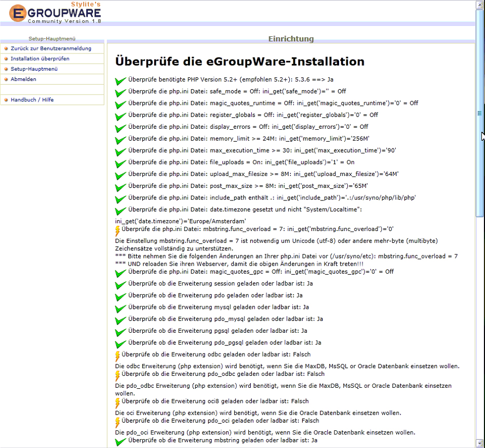Click the scrollbar up arrow
The width and height of the screenshot is (485, 448).
(479, 5)
